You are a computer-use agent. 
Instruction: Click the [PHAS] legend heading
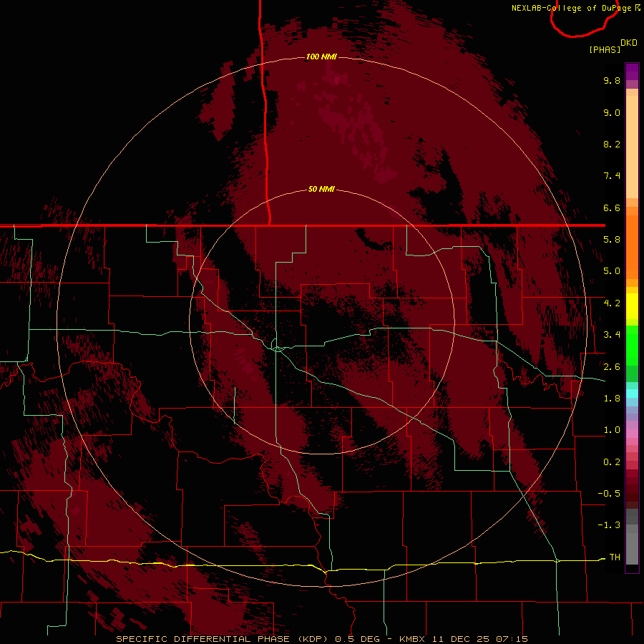[x=605, y=49]
